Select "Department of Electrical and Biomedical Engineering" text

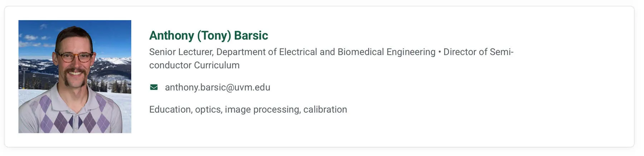326,52
